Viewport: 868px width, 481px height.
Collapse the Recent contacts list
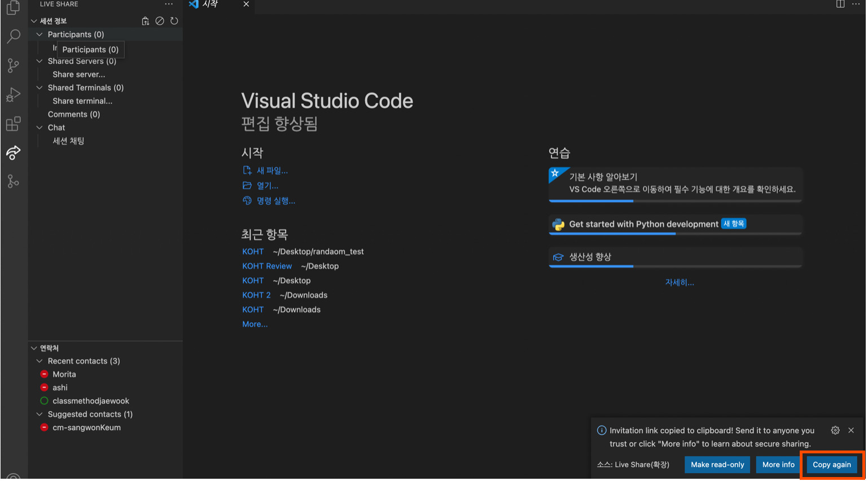(x=40, y=360)
